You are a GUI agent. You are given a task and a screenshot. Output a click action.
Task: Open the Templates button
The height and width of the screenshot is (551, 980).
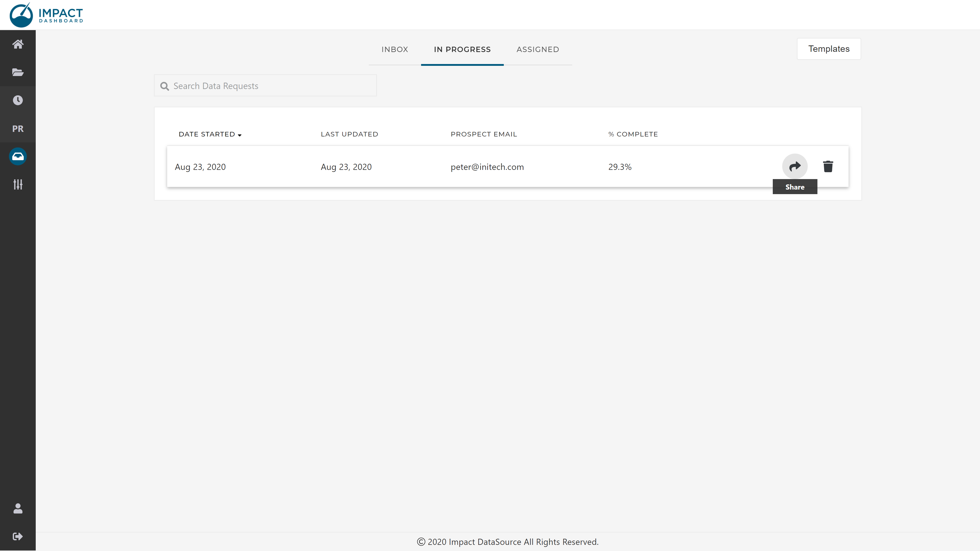pyautogui.click(x=829, y=49)
